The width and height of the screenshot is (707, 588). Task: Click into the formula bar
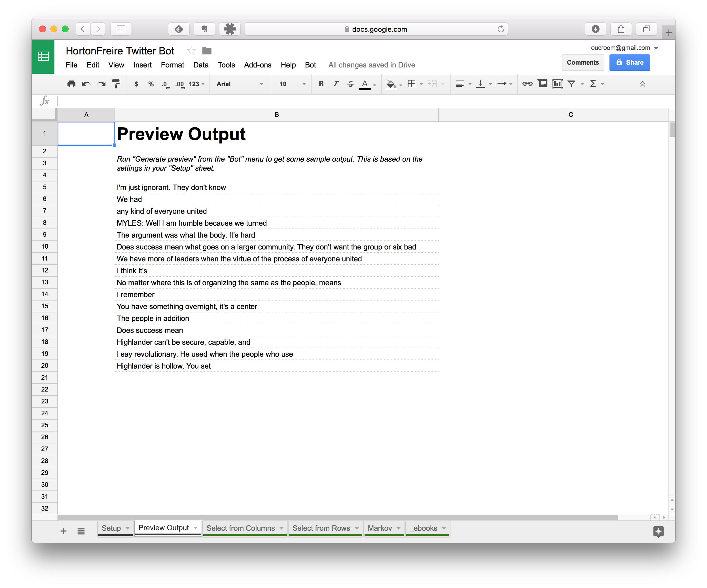tap(366, 101)
